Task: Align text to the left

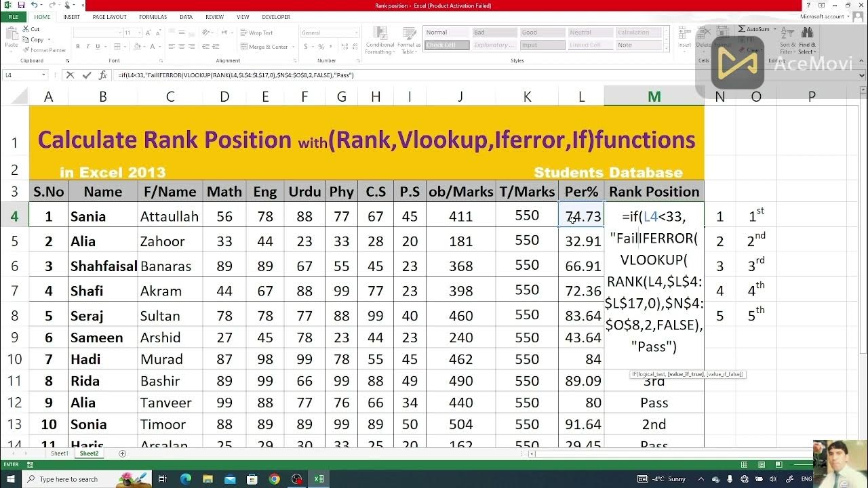Action: 171,47
